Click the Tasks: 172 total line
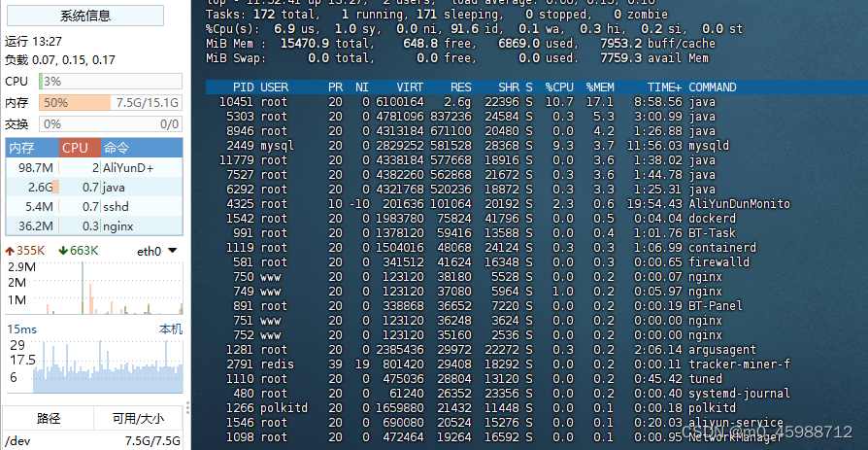The image size is (868, 450). click(x=437, y=15)
